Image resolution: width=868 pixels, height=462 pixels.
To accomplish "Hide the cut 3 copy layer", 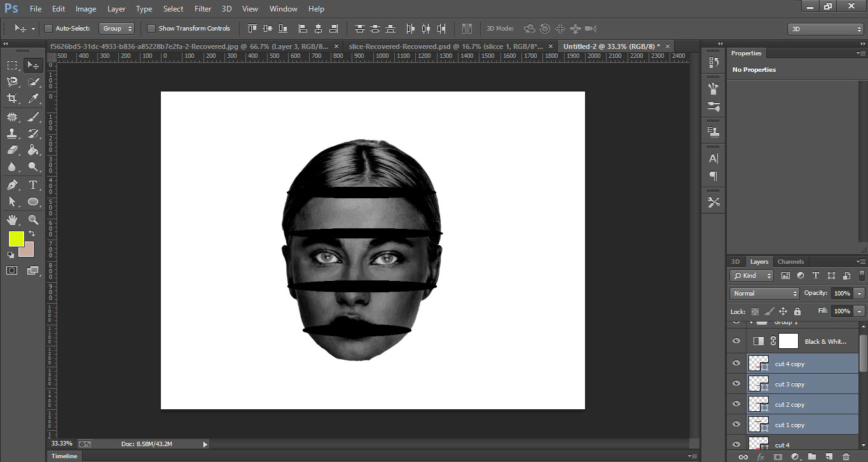I will (x=736, y=384).
